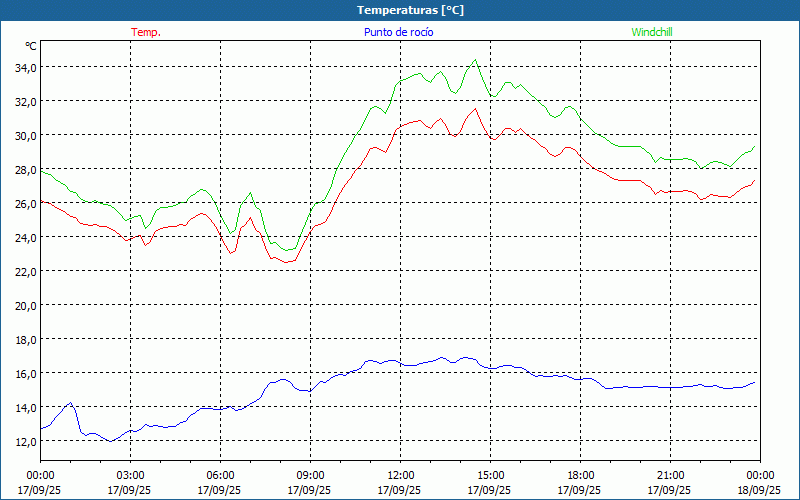The image size is (800, 500).
Task: Pick the 03:00 time axis marker
Action: click(x=130, y=475)
